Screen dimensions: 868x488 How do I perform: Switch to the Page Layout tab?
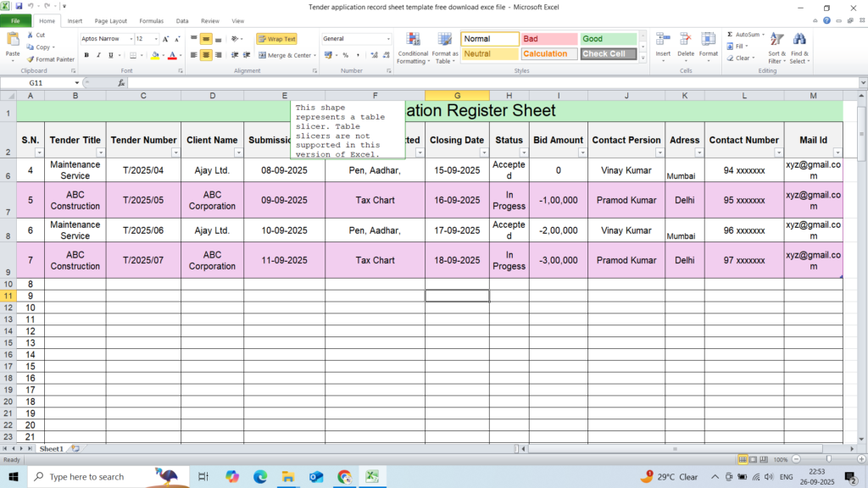click(111, 20)
